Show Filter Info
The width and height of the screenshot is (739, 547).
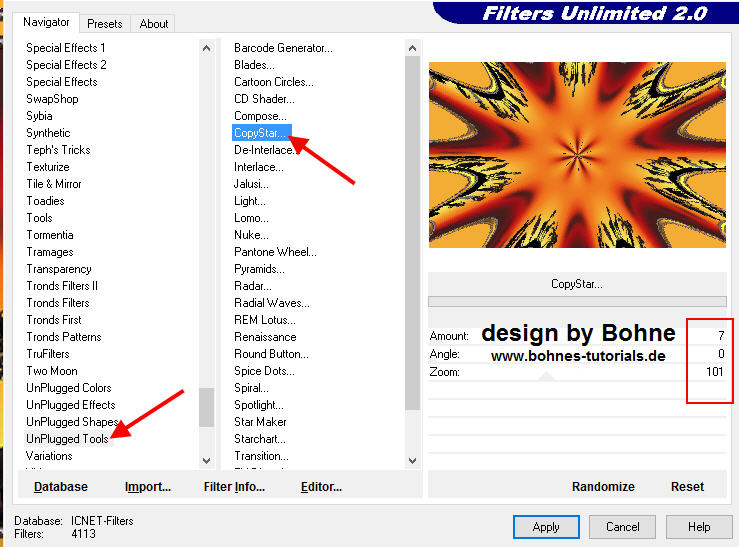[234, 487]
